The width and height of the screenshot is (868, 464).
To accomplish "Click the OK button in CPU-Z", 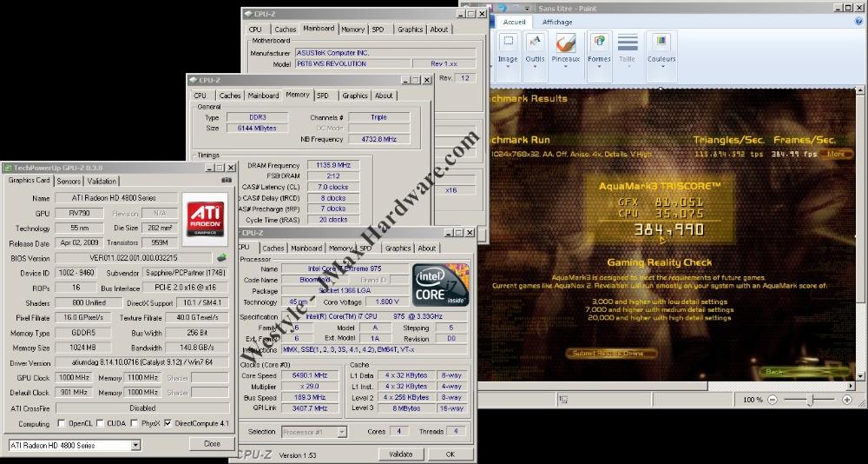I will 450,454.
